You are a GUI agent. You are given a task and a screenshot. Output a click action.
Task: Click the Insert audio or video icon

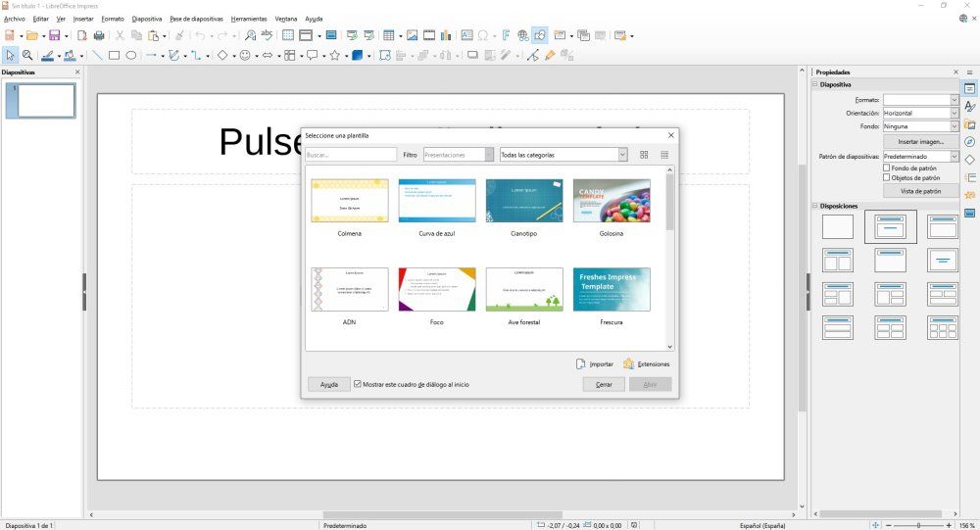click(429, 35)
